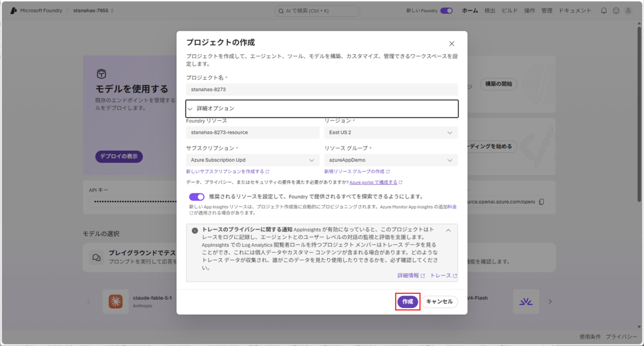Open the サブスクリプション dropdown
The height and width of the screenshot is (346, 644).
pyautogui.click(x=253, y=160)
